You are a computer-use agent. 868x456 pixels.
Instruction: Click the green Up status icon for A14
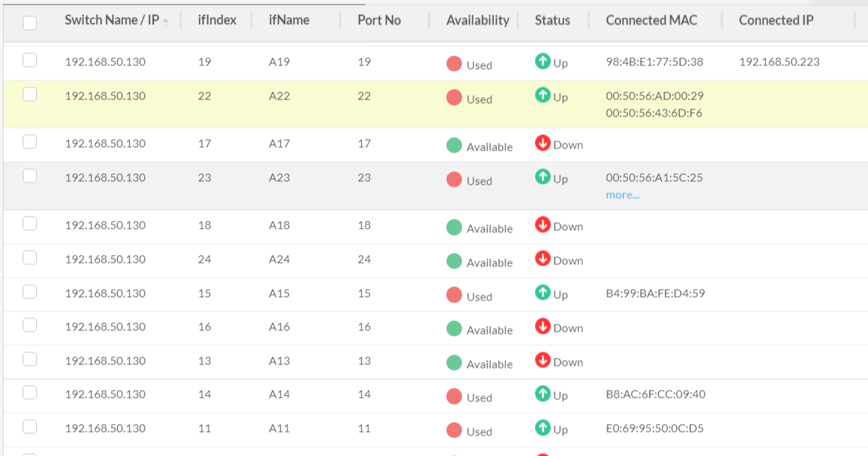[x=542, y=393]
